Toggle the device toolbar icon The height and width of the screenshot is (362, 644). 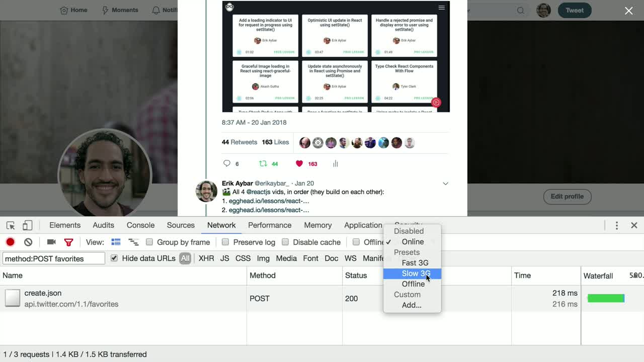[x=28, y=225]
